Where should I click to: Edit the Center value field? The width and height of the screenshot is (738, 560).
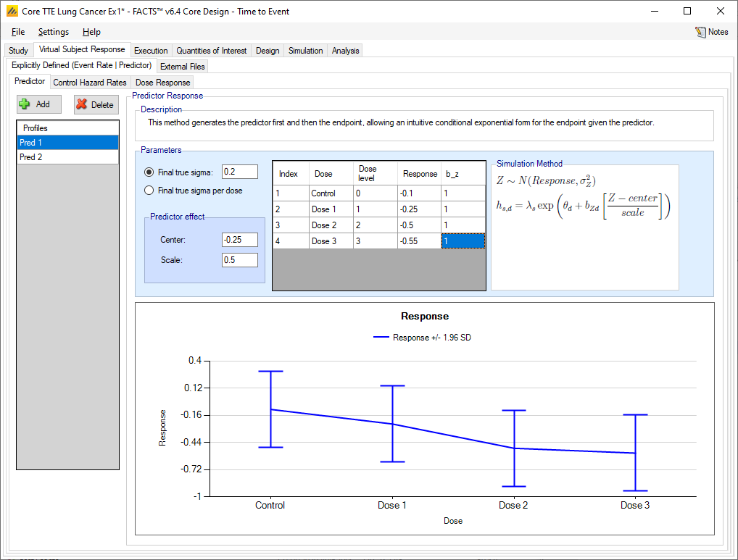coord(239,240)
